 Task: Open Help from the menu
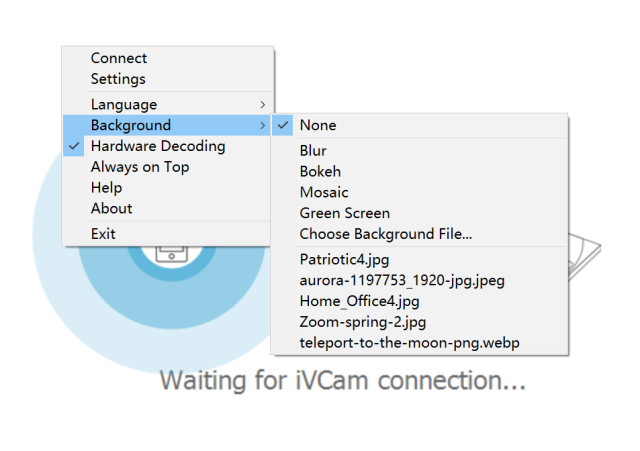click(x=167, y=188)
